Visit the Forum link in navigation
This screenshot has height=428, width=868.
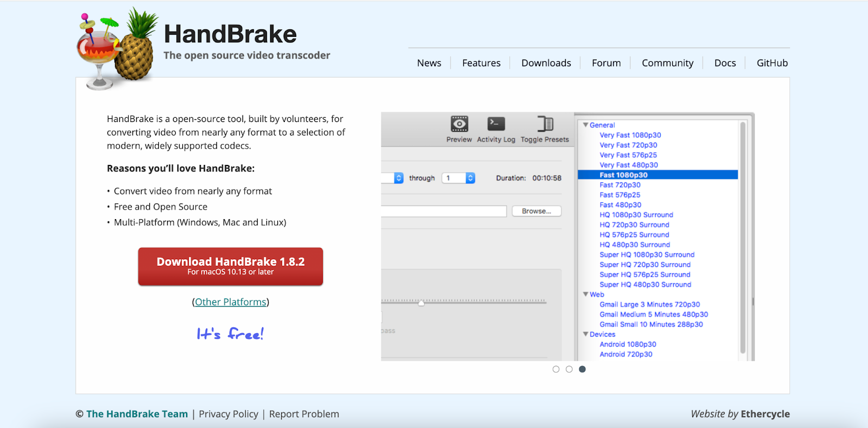(606, 63)
